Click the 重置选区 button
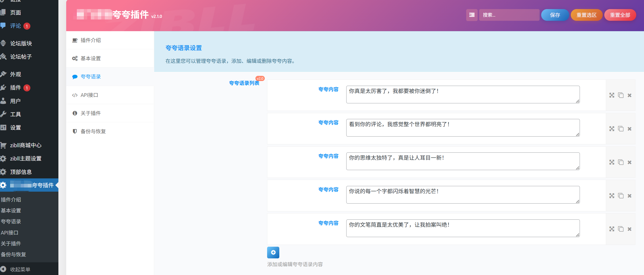This screenshot has height=275, width=644. 586,15
